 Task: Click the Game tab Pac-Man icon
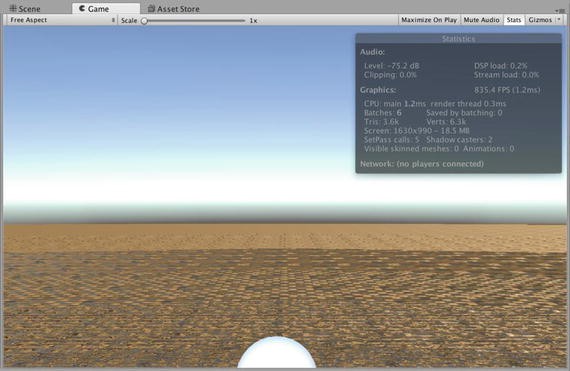[x=82, y=8]
